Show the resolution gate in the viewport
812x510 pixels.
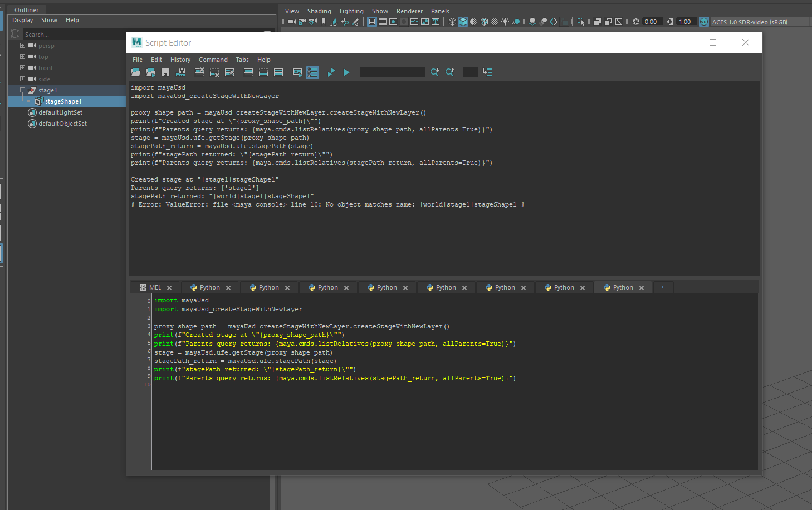point(393,22)
